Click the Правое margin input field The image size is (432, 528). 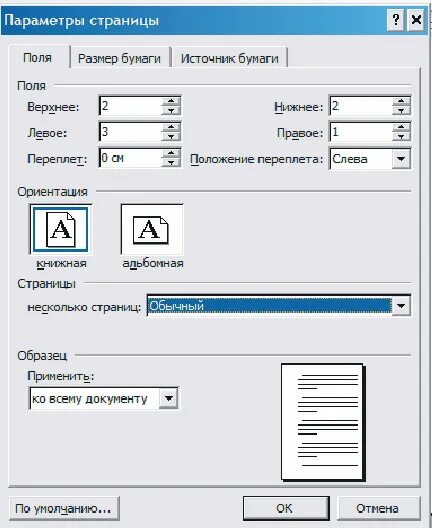(x=361, y=132)
